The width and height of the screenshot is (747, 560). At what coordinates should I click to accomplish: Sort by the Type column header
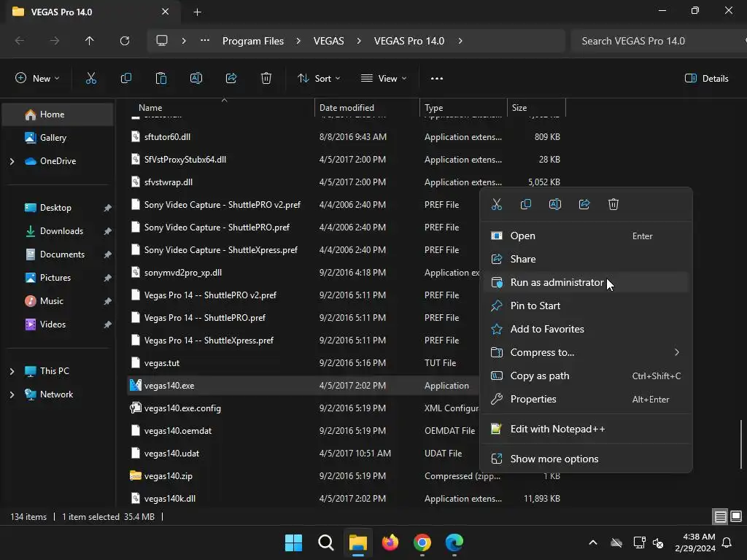pos(463,108)
